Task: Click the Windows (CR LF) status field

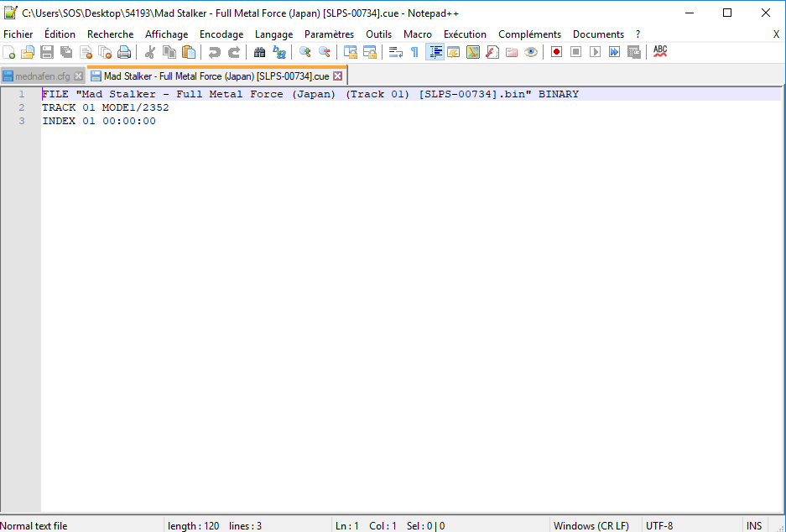Action: [591, 526]
